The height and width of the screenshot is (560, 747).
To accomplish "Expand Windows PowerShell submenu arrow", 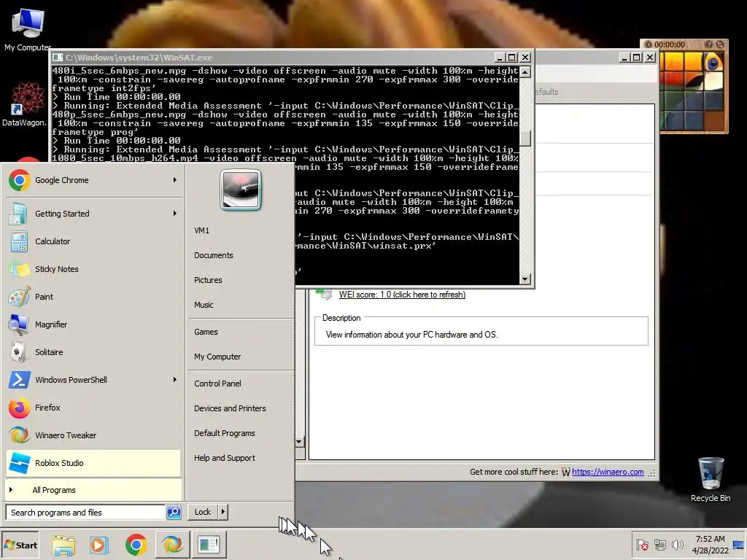I will pos(175,379).
